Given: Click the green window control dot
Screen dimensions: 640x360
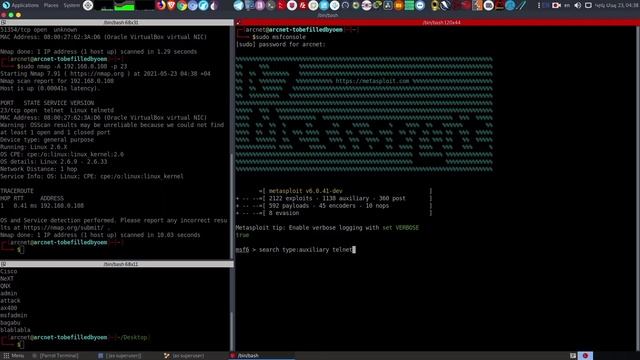Looking at the screenshot, I should pos(11,15).
